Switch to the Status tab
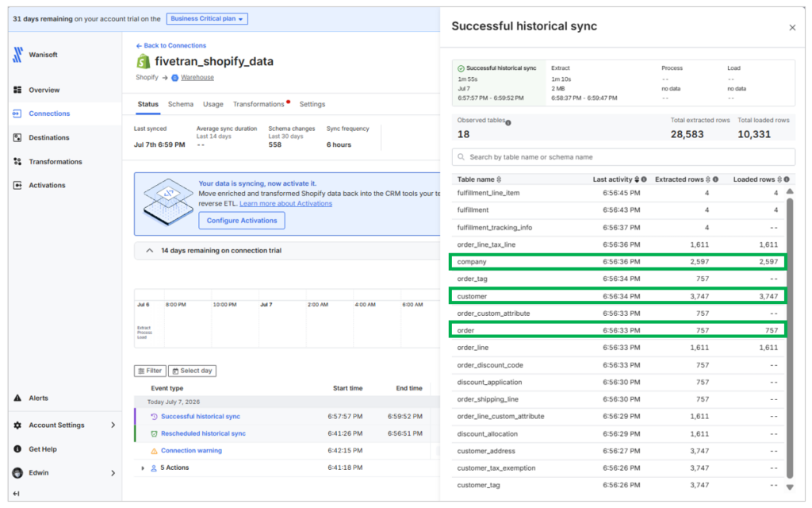 pos(148,104)
